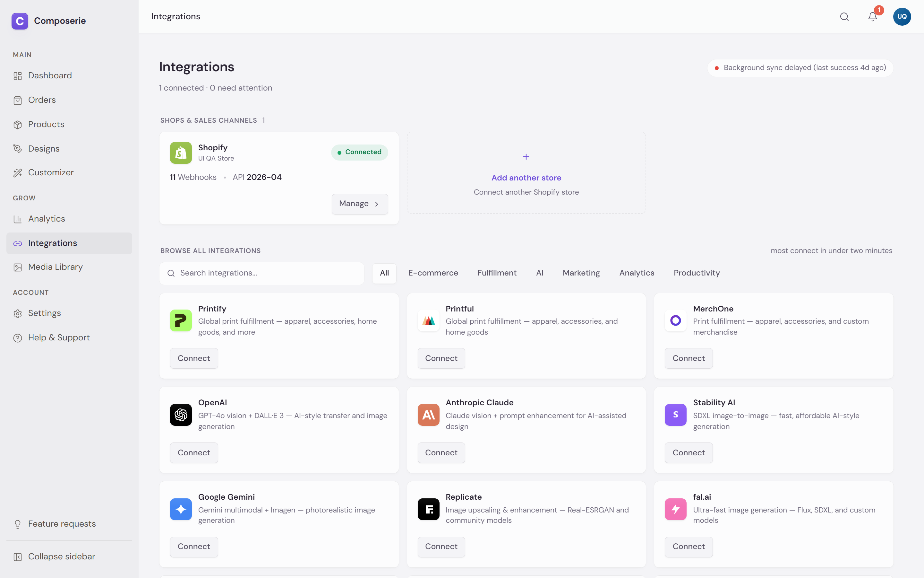Go to Dashboard in sidebar

click(69, 76)
